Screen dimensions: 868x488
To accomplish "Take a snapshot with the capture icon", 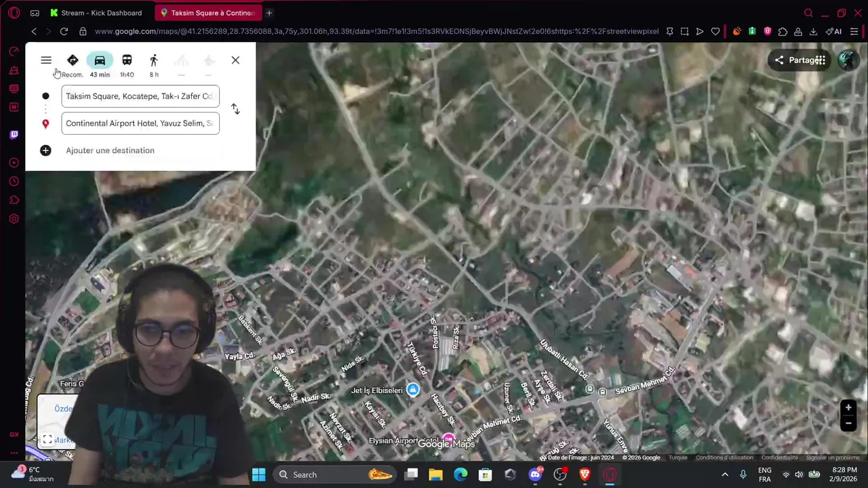I will click(x=684, y=31).
